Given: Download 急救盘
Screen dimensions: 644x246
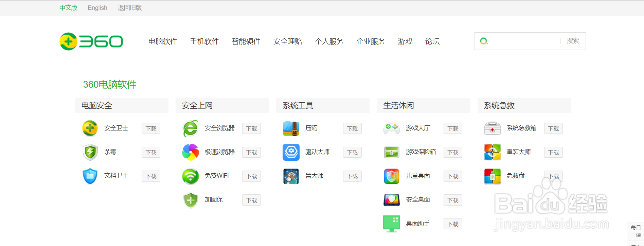Looking at the screenshot, I should tap(553, 176).
